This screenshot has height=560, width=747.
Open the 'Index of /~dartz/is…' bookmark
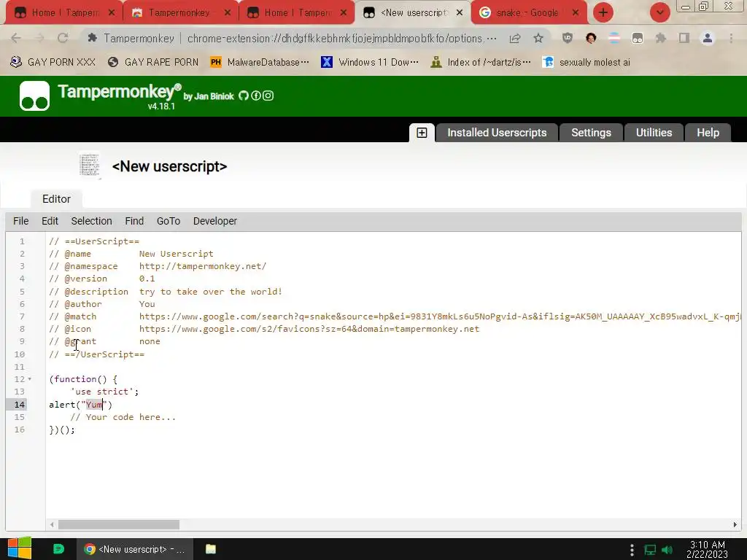(481, 63)
